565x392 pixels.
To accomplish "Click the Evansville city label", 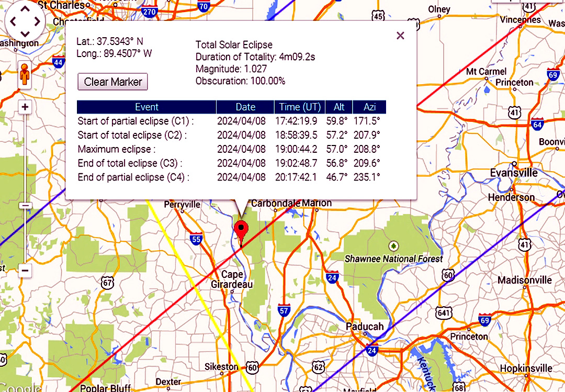I will (513, 173).
